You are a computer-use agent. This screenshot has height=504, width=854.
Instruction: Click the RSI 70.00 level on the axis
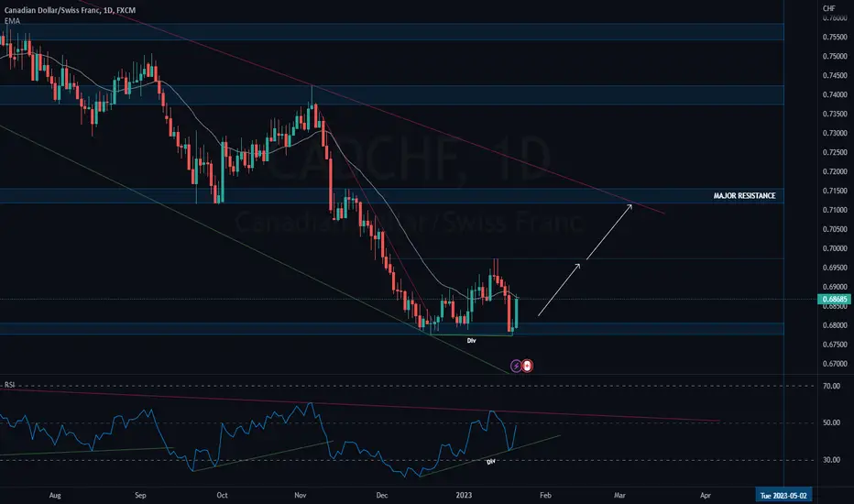[x=831, y=386]
